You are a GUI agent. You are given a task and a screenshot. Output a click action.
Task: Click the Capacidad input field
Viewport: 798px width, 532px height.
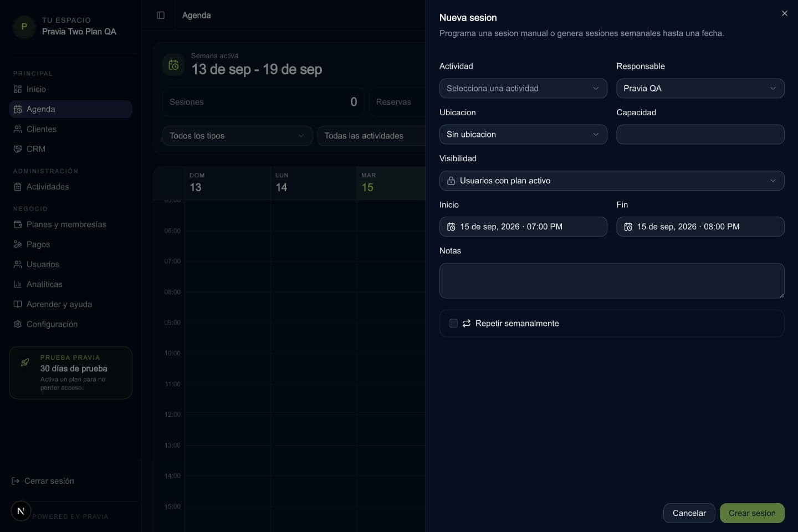[700, 134]
